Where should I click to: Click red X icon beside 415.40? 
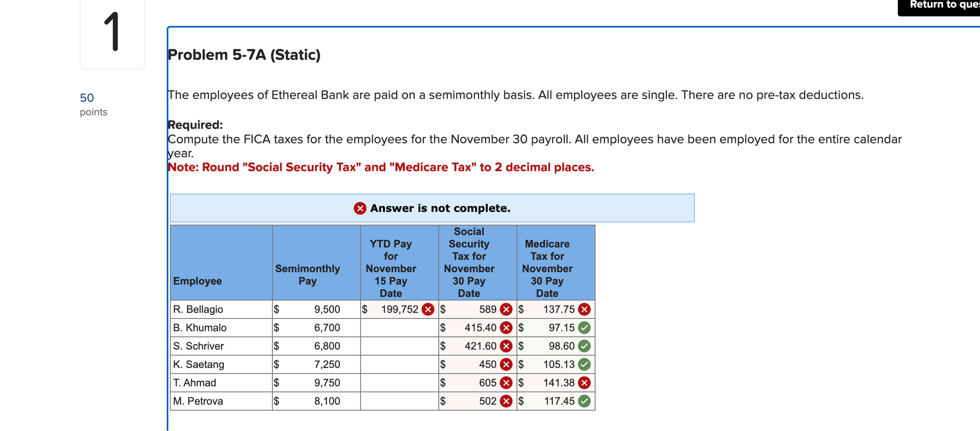click(506, 327)
